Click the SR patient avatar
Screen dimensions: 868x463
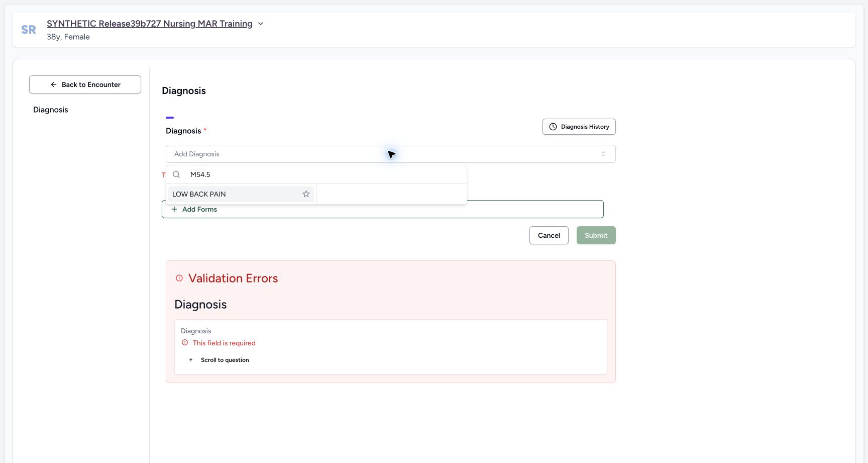pos(29,30)
